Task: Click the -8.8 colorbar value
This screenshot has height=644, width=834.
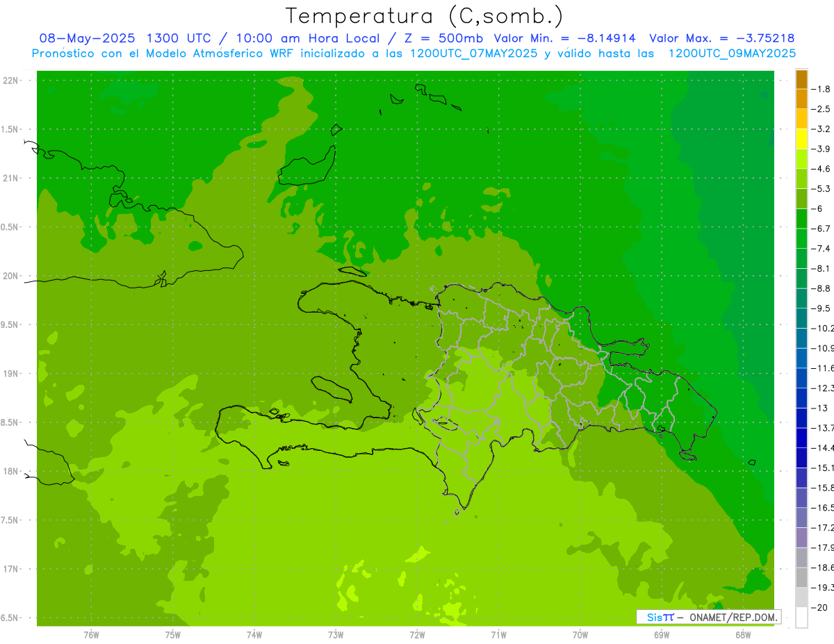Action: 821,288
